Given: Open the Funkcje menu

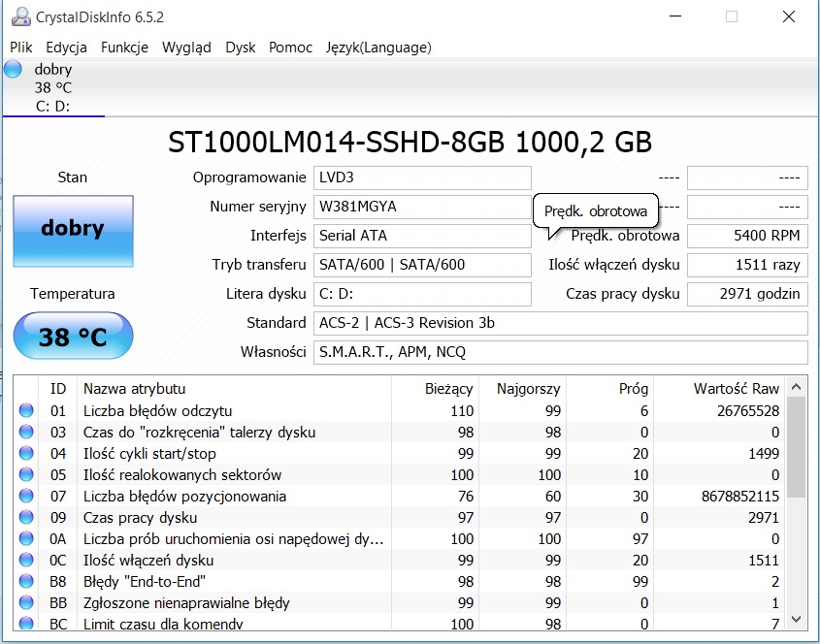Looking at the screenshot, I should [x=124, y=48].
